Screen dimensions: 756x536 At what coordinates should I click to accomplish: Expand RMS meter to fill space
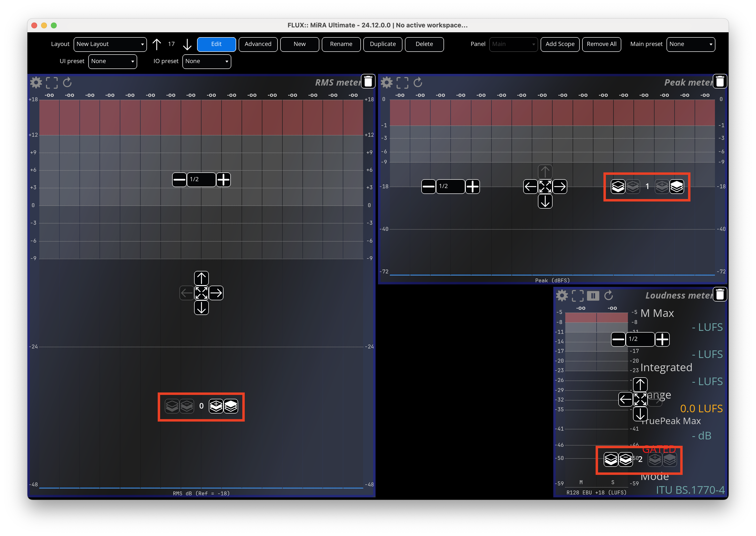[x=201, y=293]
